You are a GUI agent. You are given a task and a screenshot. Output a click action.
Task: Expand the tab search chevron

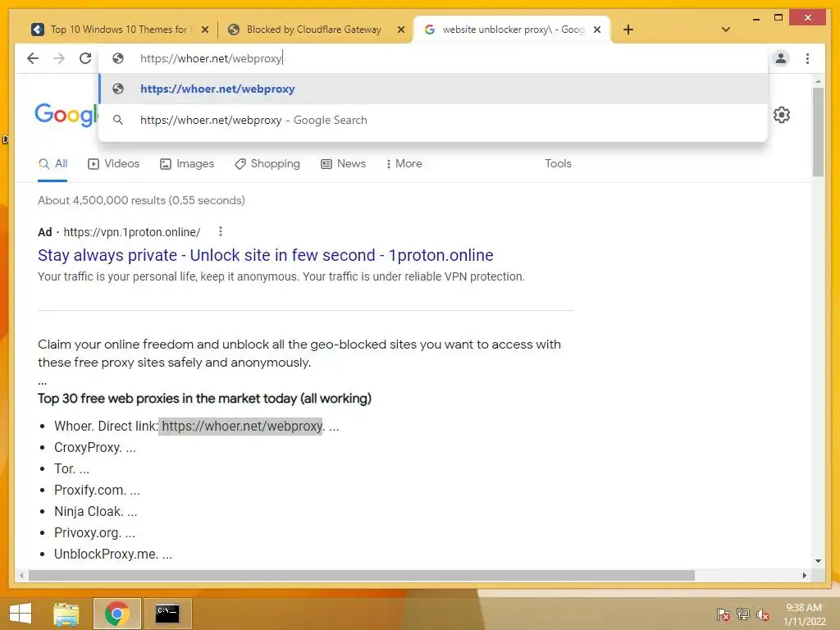pyautogui.click(x=725, y=30)
